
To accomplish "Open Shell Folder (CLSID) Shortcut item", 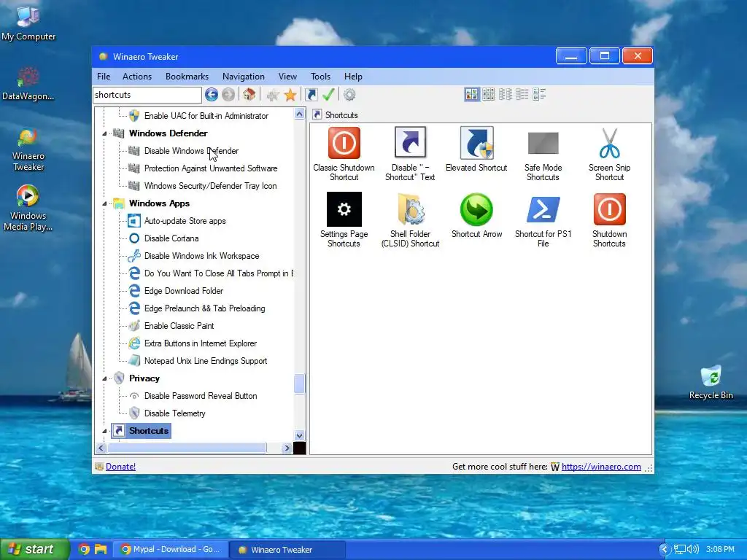I will [x=410, y=220].
